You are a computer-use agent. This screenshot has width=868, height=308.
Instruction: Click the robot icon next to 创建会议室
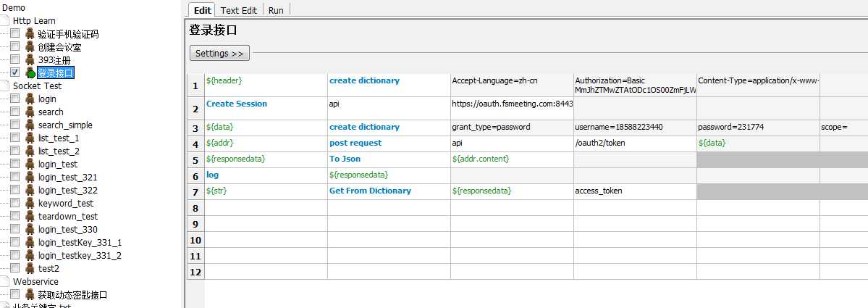(x=30, y=46)
